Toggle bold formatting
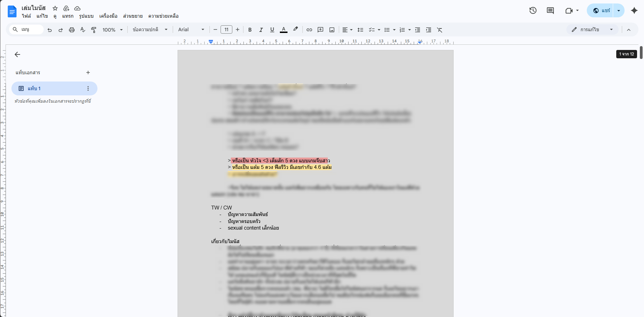Viewport: 644px width, 317px height. tap(250, 30)
